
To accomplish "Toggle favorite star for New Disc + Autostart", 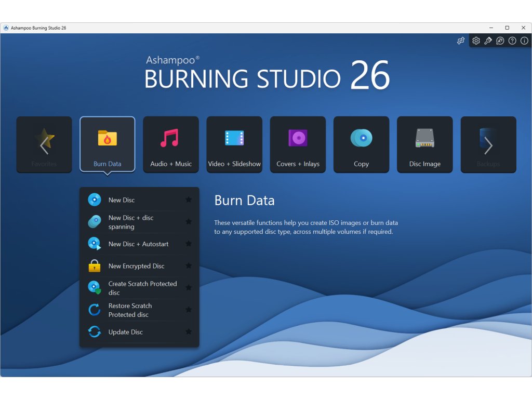I will [x=189, y=244].
